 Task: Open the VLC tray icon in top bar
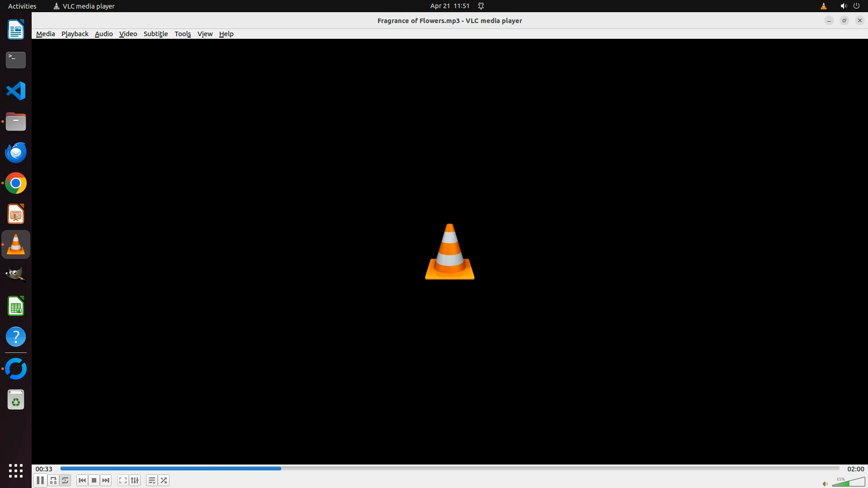pos(823,6)
